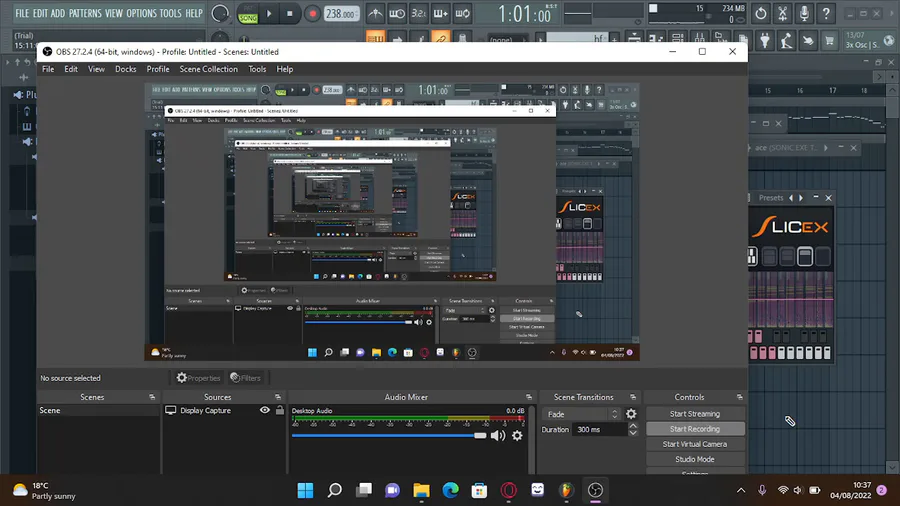Click the Start Recording button

(695, 429)
